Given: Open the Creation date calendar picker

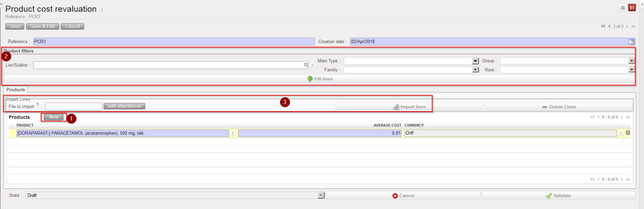Looking at the screenshot, I should click(x=631, y=42).
